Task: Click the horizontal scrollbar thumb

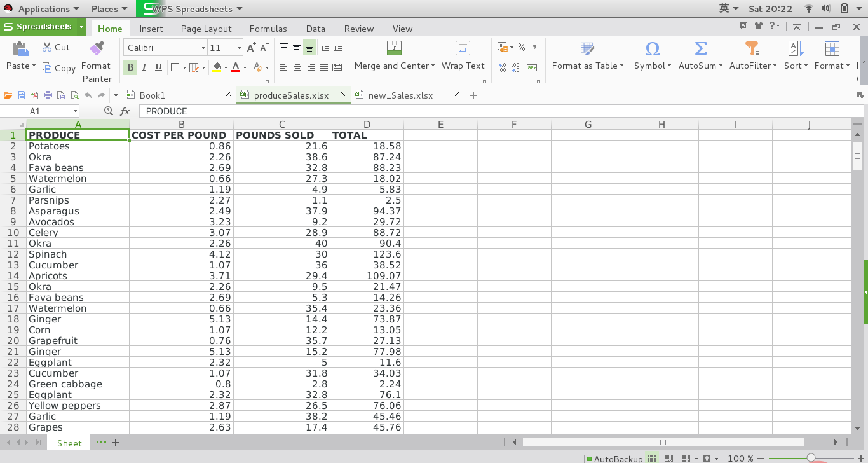Action: pyautogui.click(x=663, y=443)
